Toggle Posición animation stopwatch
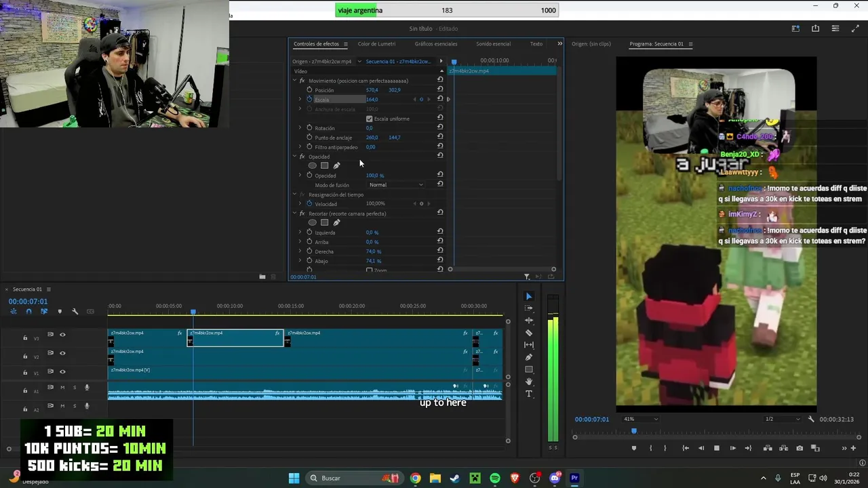This screenshot has width=868, height=488. click(x=309, y=89)
